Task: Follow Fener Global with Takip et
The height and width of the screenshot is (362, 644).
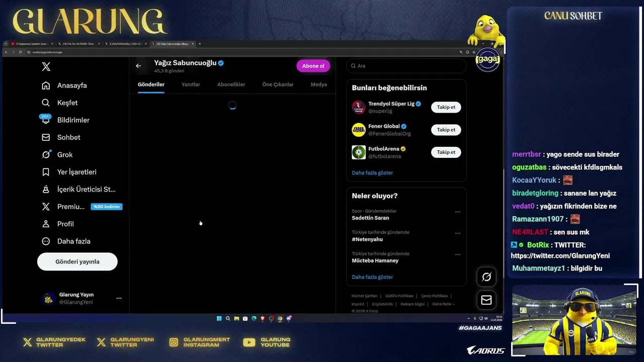Action: (446, 130)
